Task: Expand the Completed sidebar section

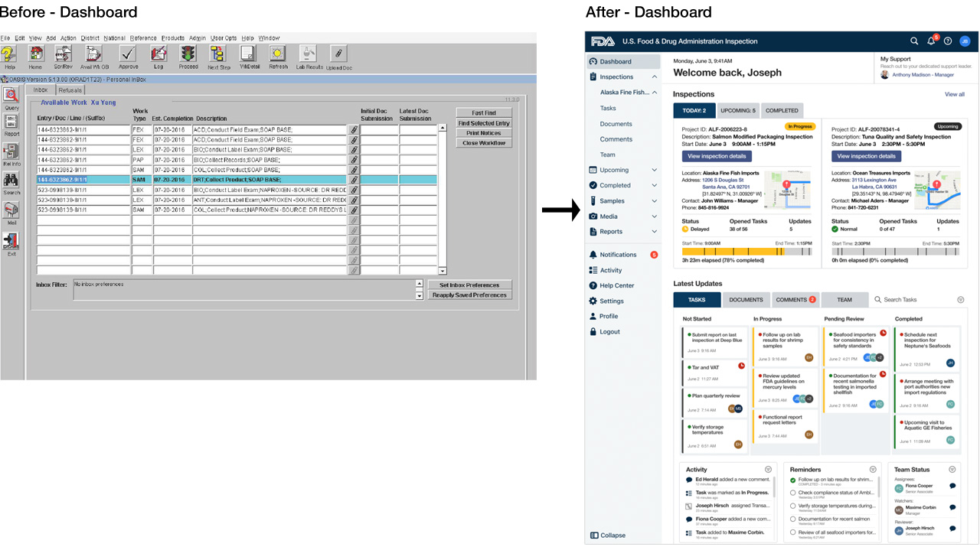Action: point(655,185)
